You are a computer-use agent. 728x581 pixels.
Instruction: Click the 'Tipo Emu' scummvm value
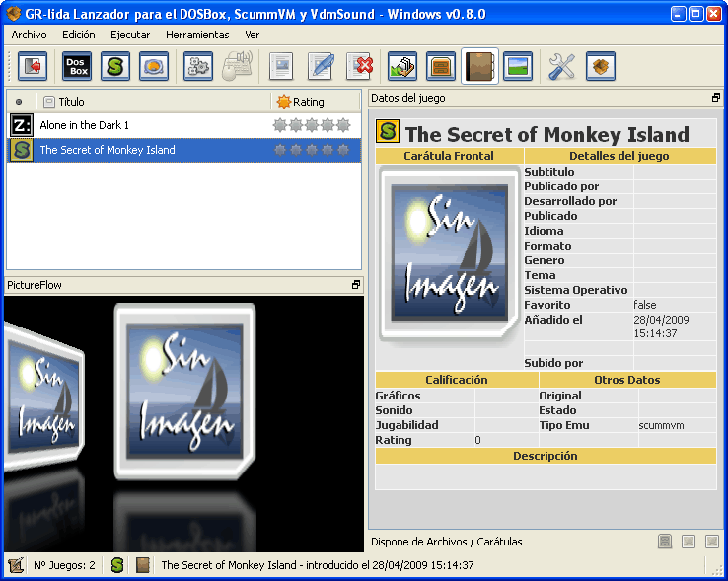pyautogui.click(x=661, y=425)
